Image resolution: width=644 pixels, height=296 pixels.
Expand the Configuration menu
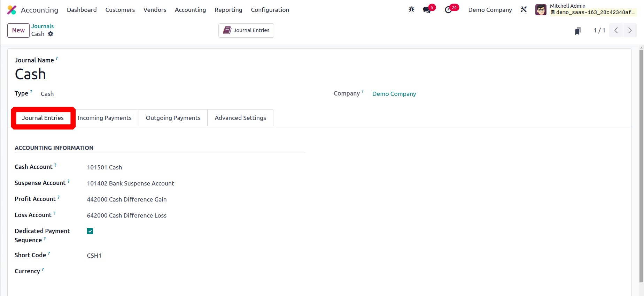[270, 10]
